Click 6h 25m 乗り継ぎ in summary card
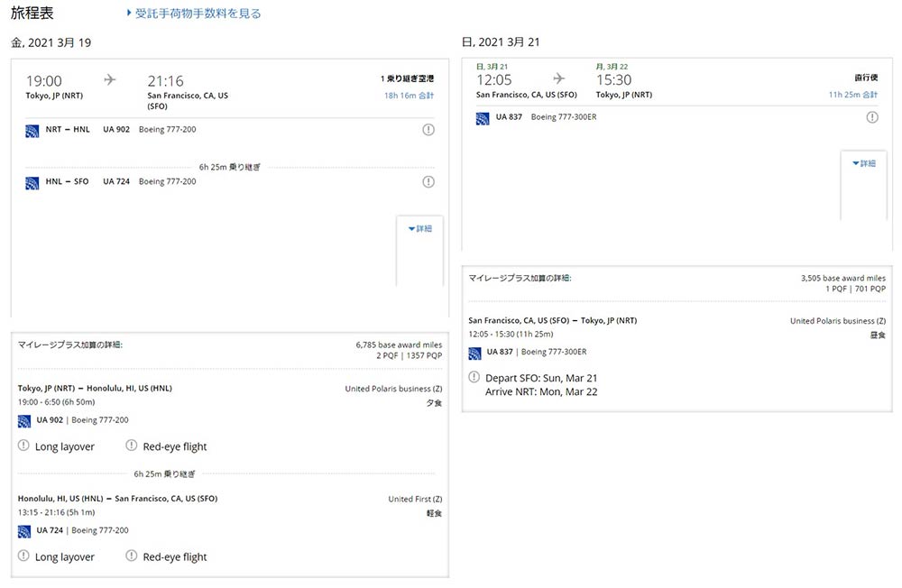The width and height of the screenshot is (902, 588). (x=229, y=168)
